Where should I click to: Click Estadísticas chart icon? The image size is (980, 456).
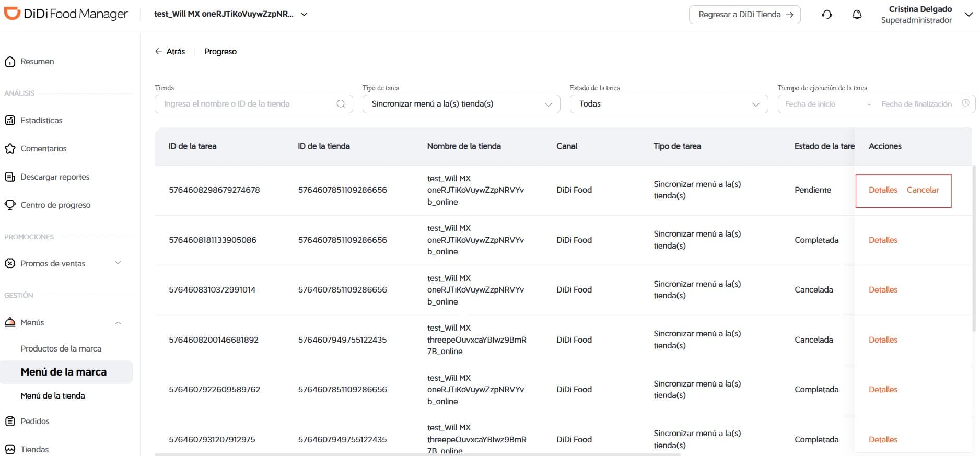click(10, 121)
